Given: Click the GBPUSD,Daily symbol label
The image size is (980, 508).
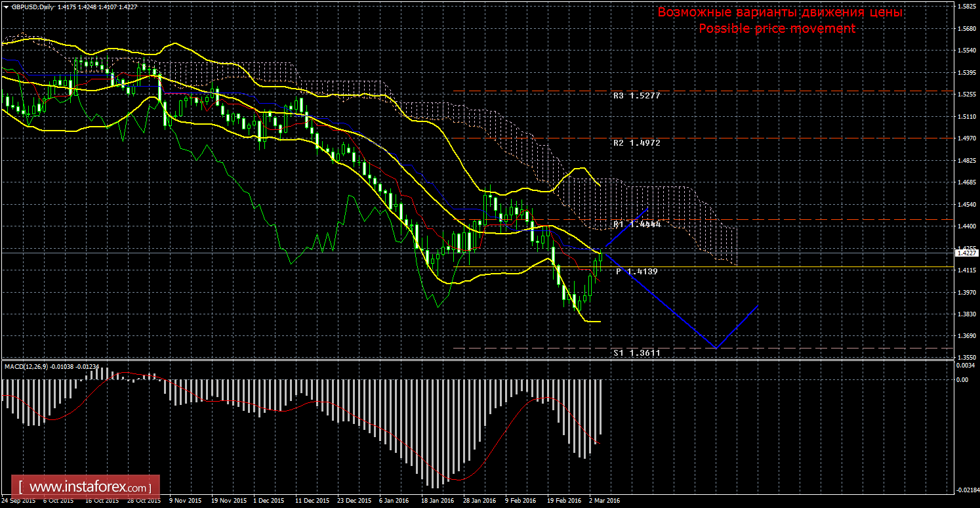Looking at the screenshot, I should (31, 6).
